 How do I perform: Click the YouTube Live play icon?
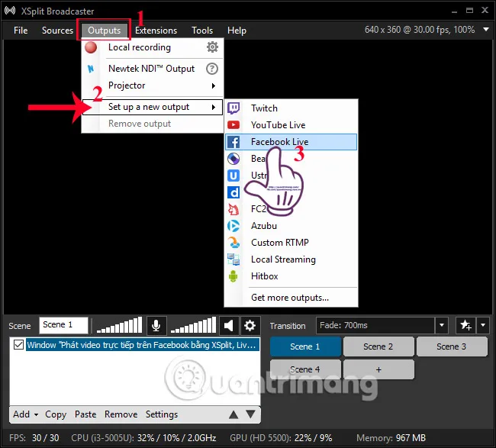(234, 125)
